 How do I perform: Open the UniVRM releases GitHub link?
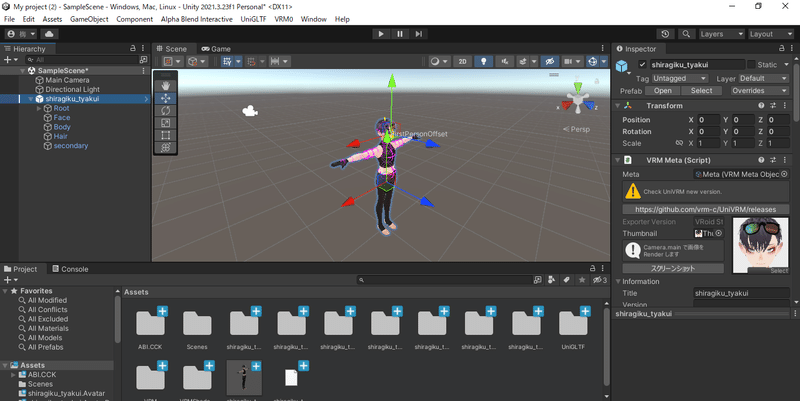(706, 209)
